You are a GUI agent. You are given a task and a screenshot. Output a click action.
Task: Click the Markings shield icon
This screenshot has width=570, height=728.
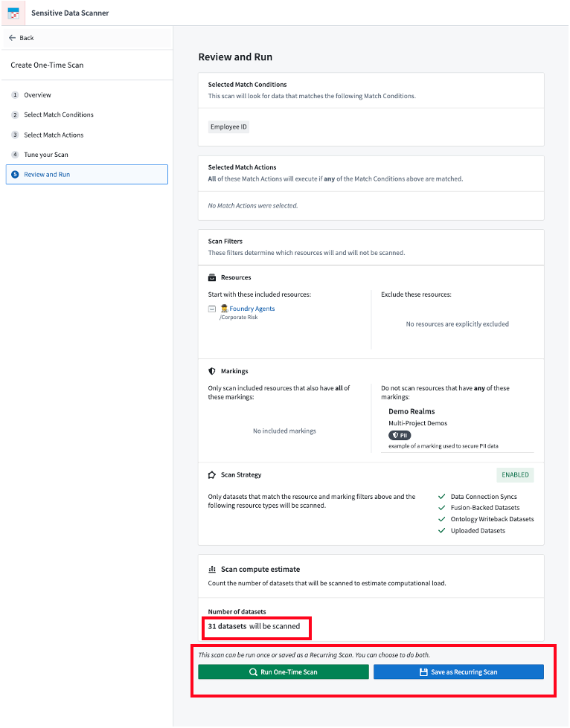[x=212, y=371]
